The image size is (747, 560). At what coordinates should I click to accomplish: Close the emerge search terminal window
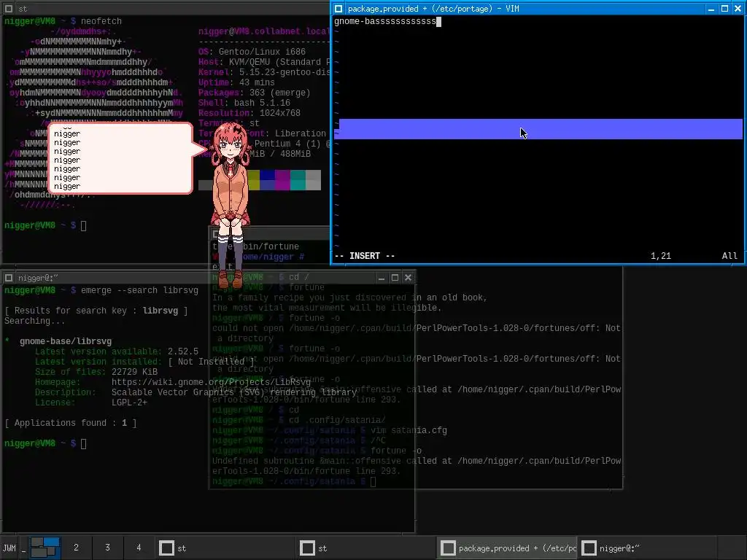408,278
